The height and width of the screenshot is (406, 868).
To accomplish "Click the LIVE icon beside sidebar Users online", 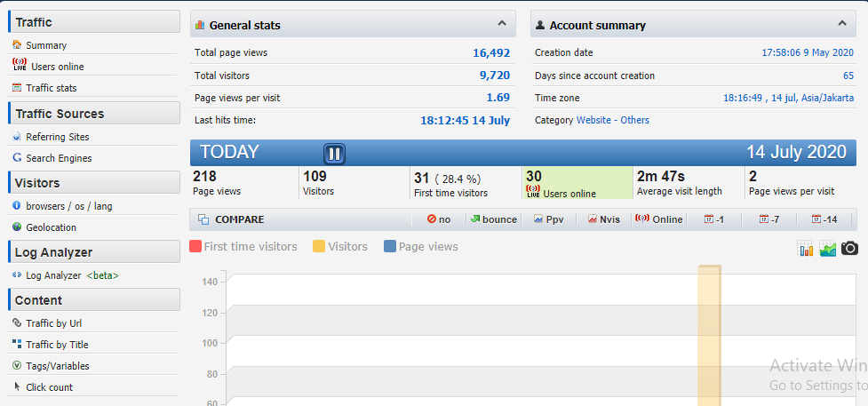I will coord(20,64).
